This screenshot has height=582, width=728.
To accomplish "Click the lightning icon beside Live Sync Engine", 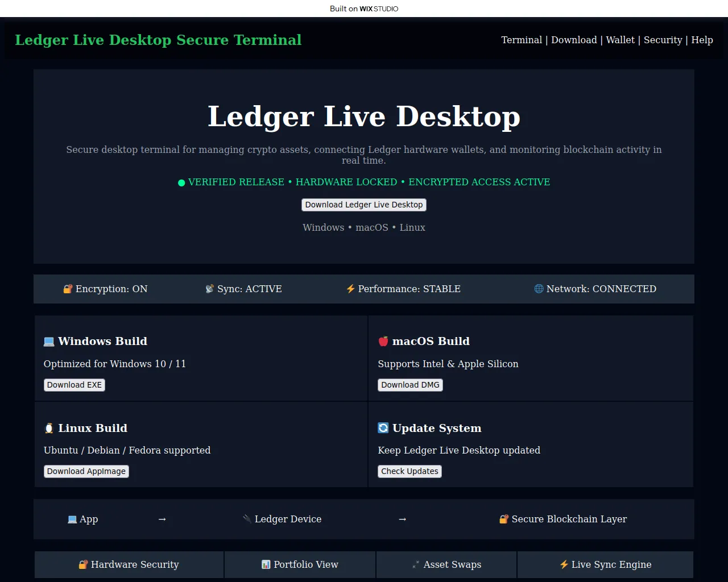I will [564, 564].
